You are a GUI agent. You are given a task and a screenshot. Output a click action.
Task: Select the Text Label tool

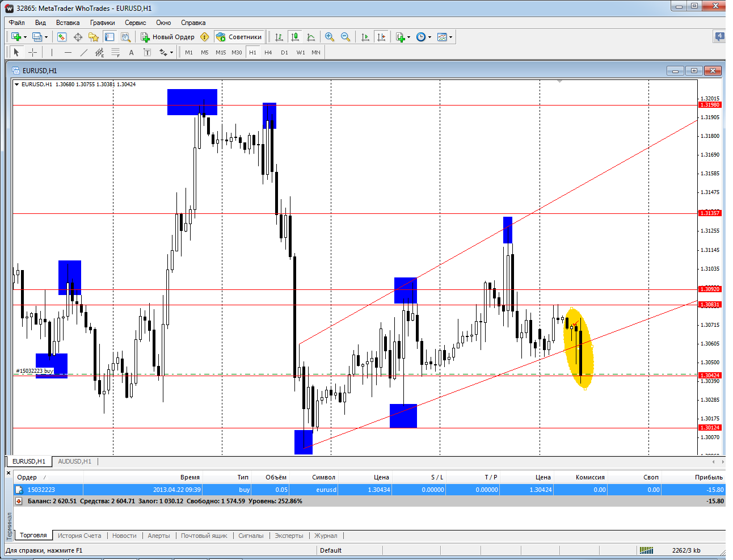pyautogui.click(x=148, y=52)
